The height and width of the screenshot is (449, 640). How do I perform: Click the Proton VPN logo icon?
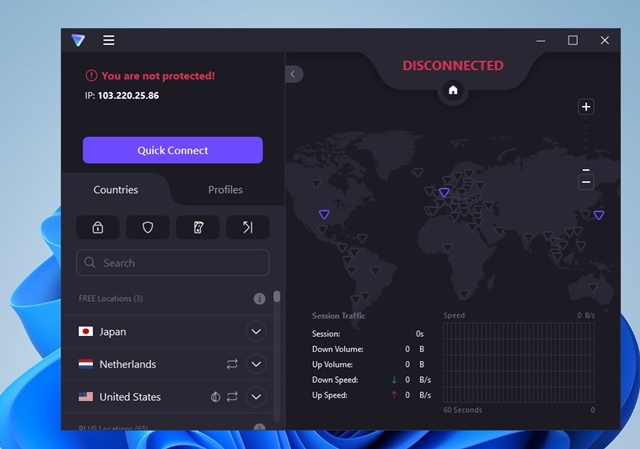coord(78,40)
